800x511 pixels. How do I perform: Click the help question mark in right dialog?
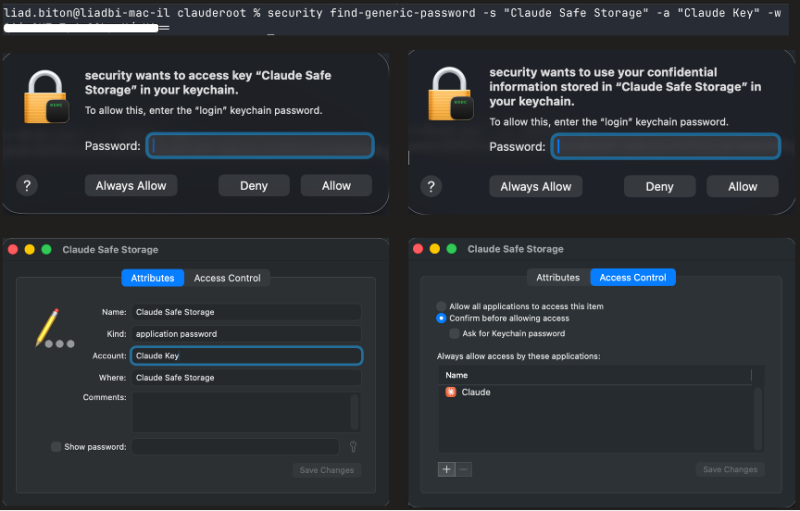click(x=431, y=187)
